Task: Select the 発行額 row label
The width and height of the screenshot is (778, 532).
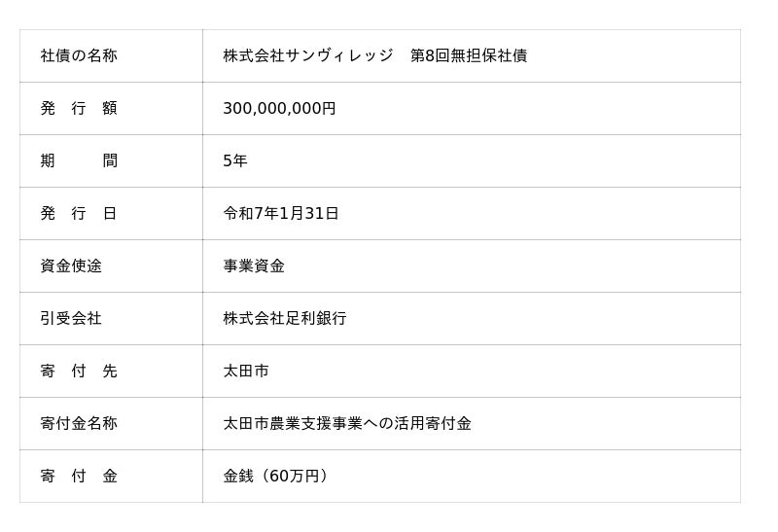Action: point(79,109)
